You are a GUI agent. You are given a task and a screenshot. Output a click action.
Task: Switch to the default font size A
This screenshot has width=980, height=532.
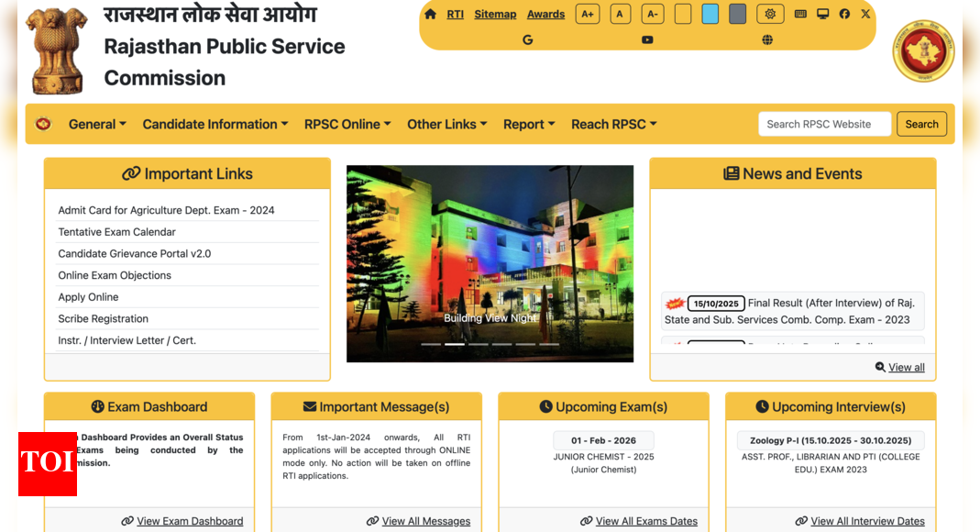pos(620,14)
